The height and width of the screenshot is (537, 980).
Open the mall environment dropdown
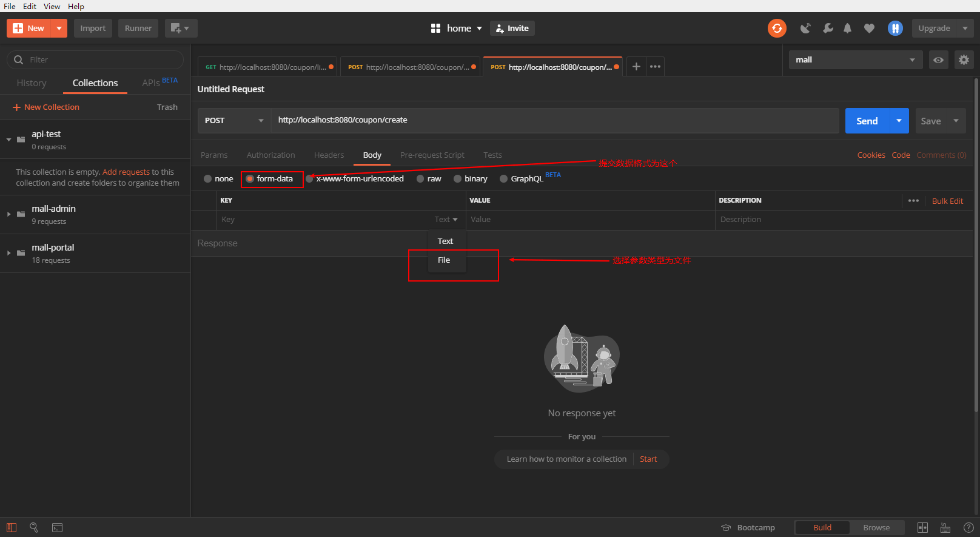856,59
